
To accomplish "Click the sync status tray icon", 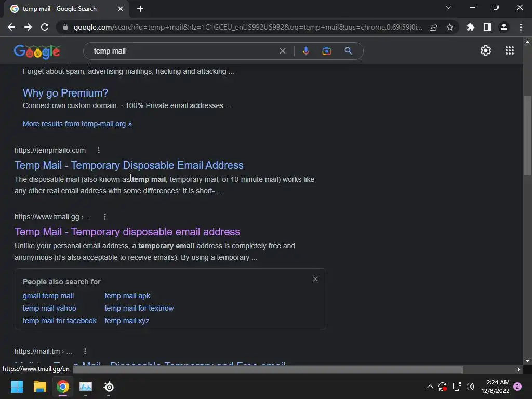I will click(443, 387).
